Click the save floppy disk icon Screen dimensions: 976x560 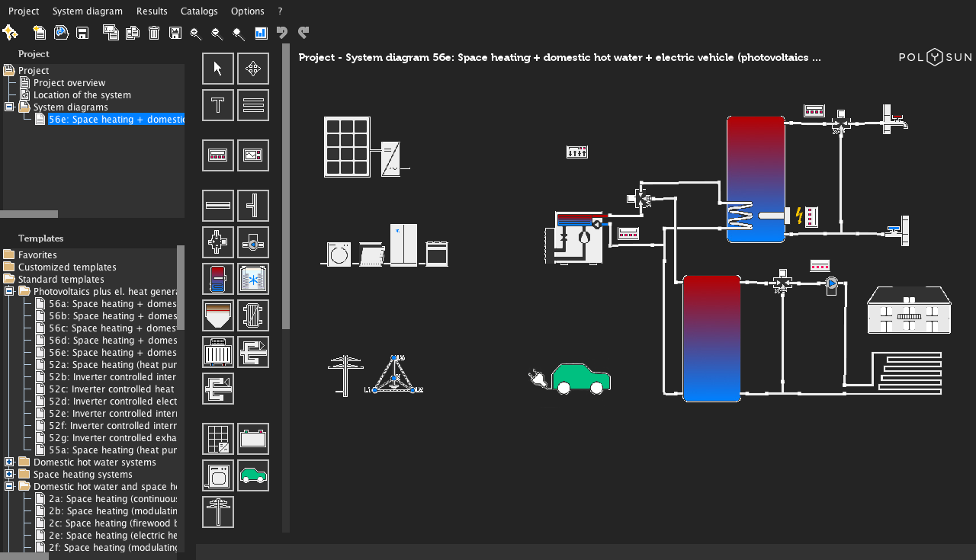(x=82, y=33)
